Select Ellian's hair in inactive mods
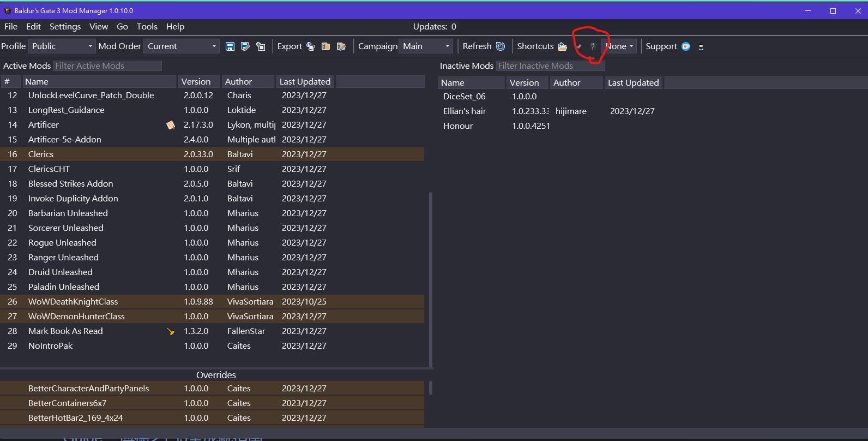 click(465, 111)
